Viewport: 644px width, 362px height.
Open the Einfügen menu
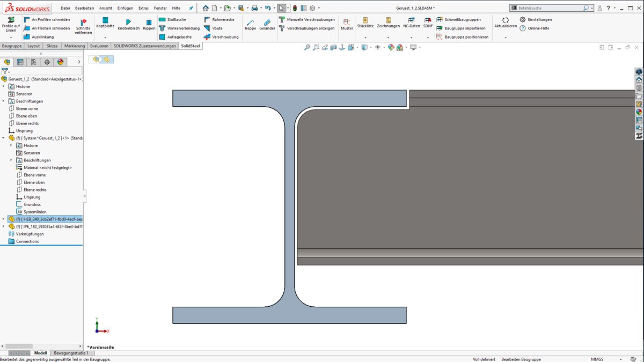(x=125, y=9)
